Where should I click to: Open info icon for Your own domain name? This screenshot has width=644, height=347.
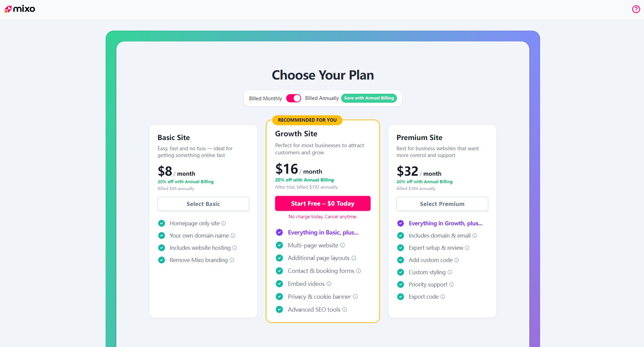tap(233, 236)
